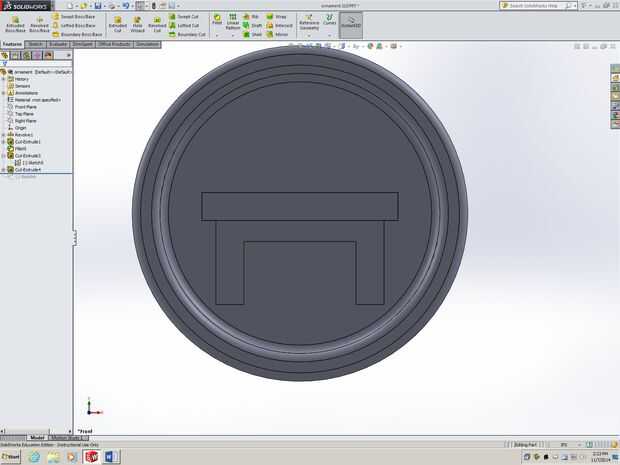Select the Rib feature
The width and height of the screenshot is (620, 465).
point(251,17)
